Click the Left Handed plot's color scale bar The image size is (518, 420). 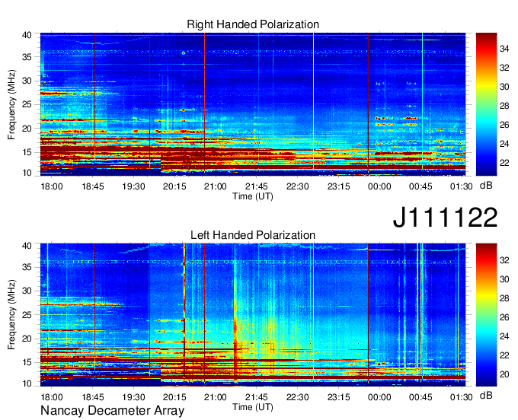click(486, 315)
